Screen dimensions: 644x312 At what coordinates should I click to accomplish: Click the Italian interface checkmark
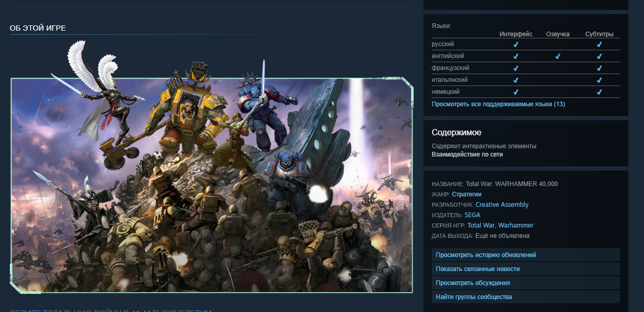516,80
